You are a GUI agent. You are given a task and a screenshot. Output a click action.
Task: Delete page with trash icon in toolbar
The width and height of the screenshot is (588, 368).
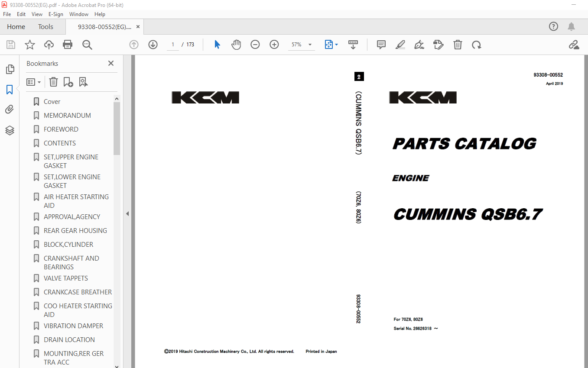click(458, 45)
